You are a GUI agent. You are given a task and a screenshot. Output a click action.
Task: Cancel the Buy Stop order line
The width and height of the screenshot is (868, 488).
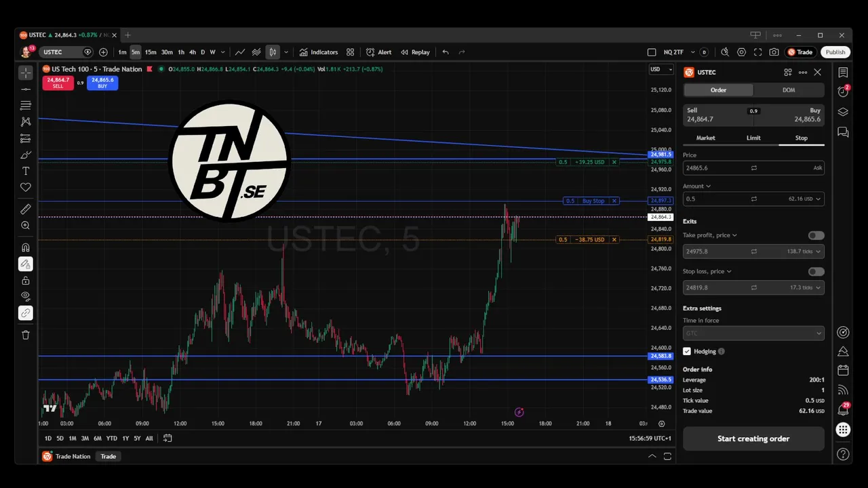tap(614, 201)
